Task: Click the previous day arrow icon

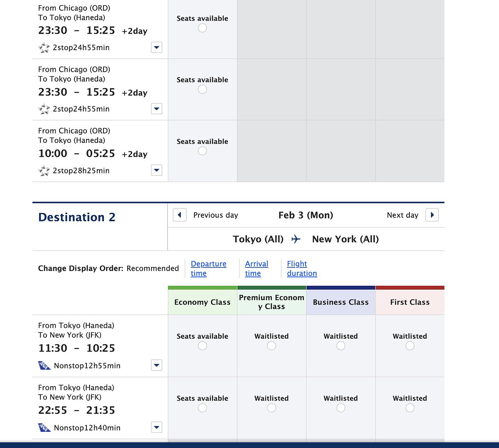Action: (180, 215)
